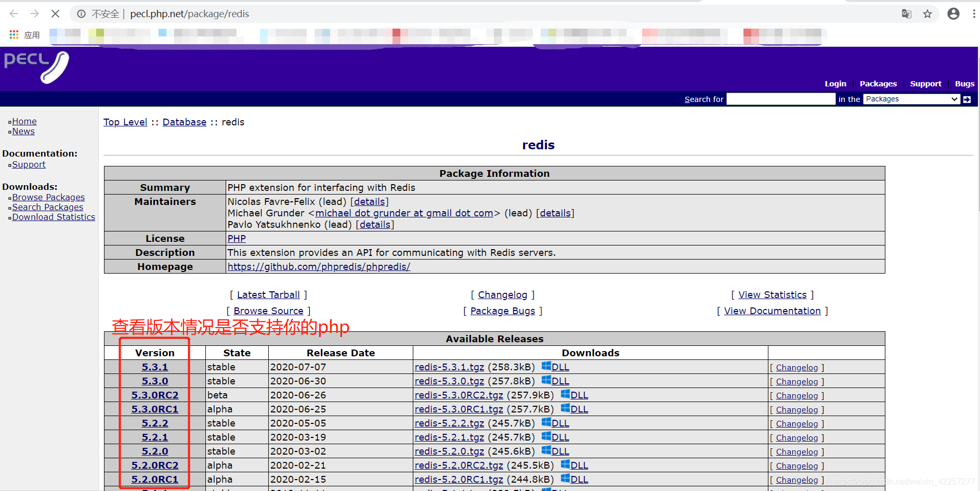Open version 5.2.2 release page
This screenshot has height=491, width=980.
[155, 423]
